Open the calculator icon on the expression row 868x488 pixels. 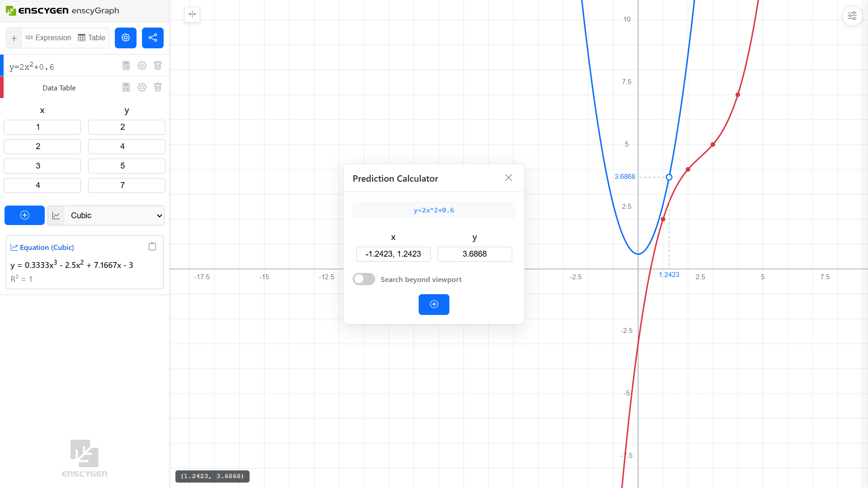[126, 66]
